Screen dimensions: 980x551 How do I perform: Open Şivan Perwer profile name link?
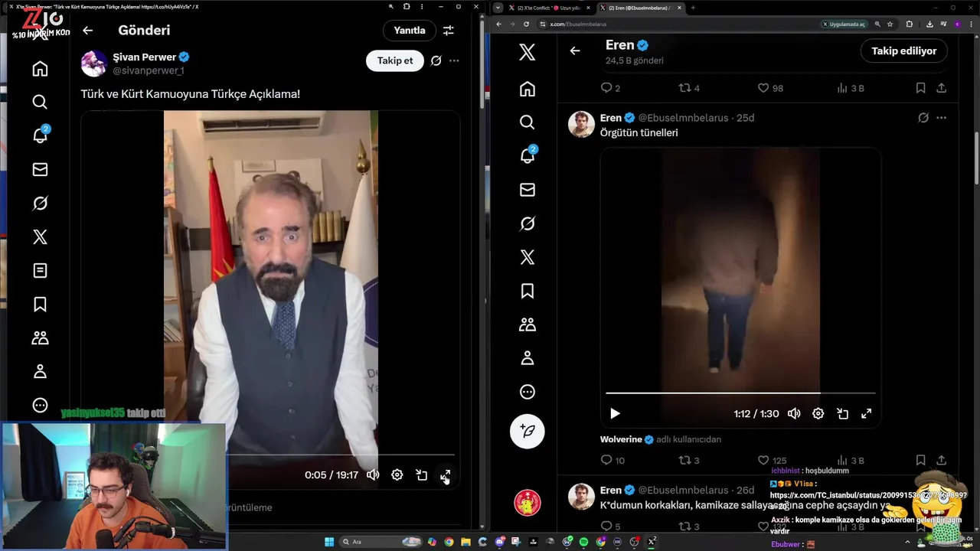pos(145,57)
